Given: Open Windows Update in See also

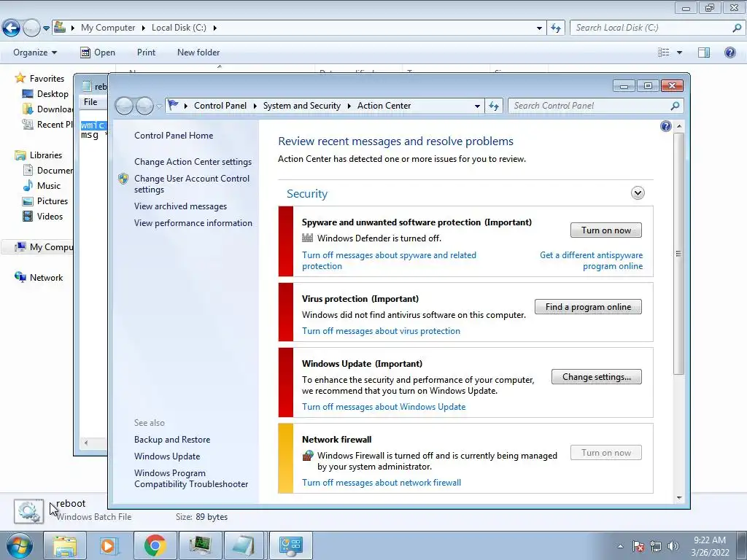Looking at the screenshot, I should (x=167, y=456).
